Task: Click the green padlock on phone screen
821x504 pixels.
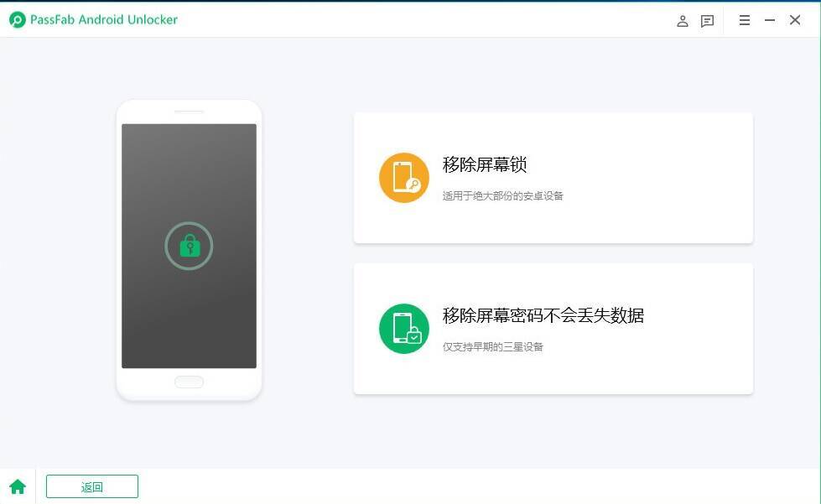Action: click(x=189, y=246)
